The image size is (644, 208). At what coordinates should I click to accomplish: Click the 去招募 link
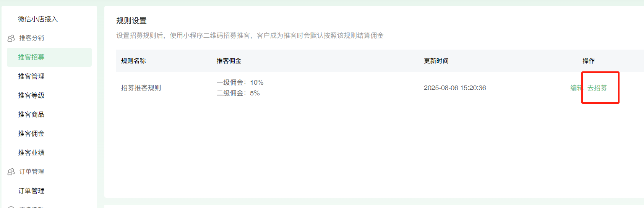coord(597,88)
